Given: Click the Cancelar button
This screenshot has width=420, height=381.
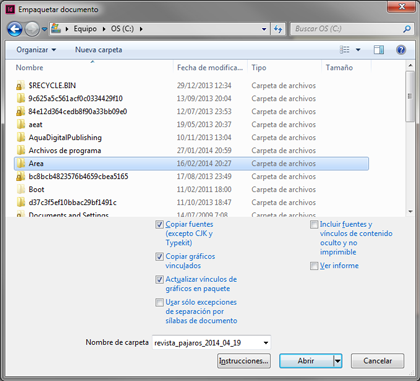Looking at the screenshot, I should tap(378, 361).
